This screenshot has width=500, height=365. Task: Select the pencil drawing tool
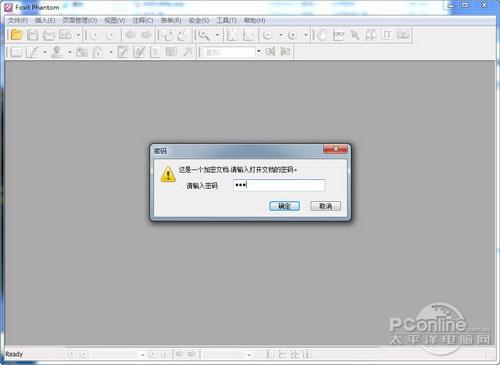tap(32, 52)
